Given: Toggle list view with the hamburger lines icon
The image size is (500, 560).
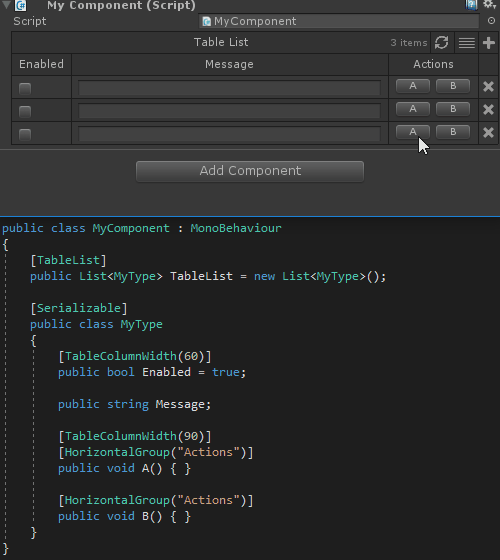Looking at the screenshot, I should (466, 43).
